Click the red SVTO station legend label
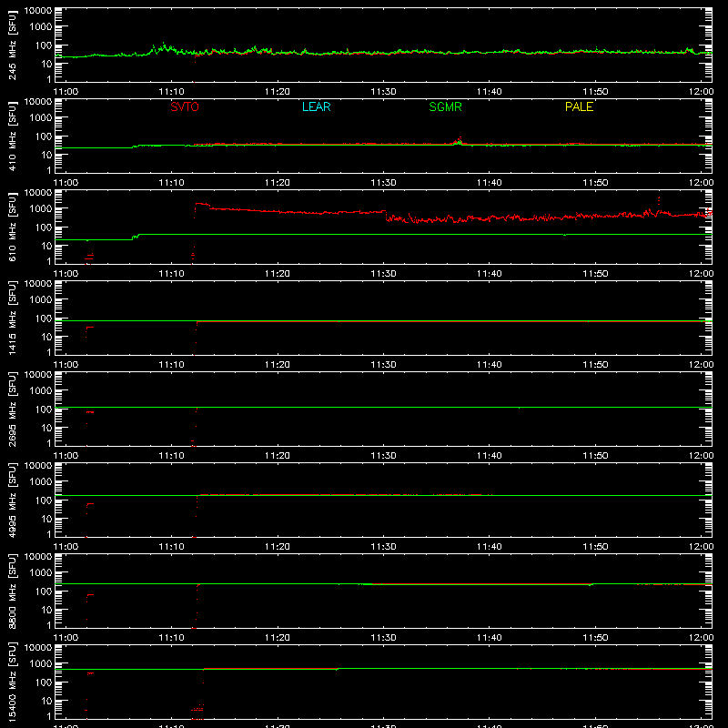Screen dimensions: 728x728 (185, 106)
